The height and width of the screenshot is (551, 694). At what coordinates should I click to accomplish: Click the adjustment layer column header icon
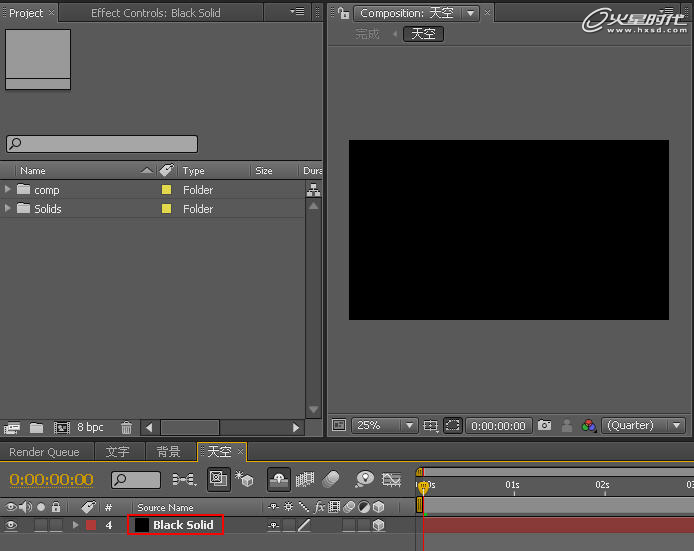[x=364, y=507]
